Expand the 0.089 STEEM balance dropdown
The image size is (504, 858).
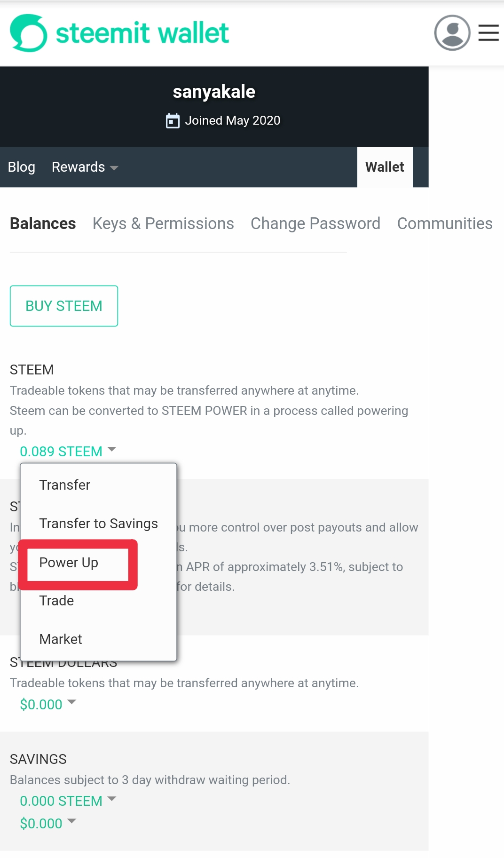(x=68, y=451)
